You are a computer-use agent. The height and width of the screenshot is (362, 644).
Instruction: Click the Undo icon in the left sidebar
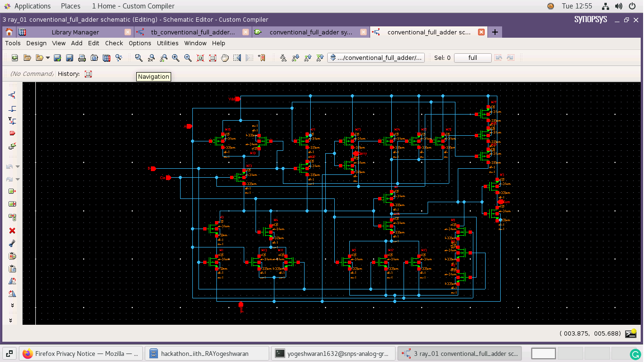click(10, 166)
